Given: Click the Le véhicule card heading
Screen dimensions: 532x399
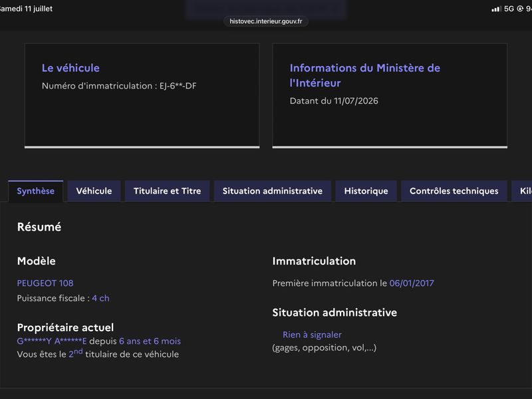Looking at the screenshot, I should (x=70, y=68).
